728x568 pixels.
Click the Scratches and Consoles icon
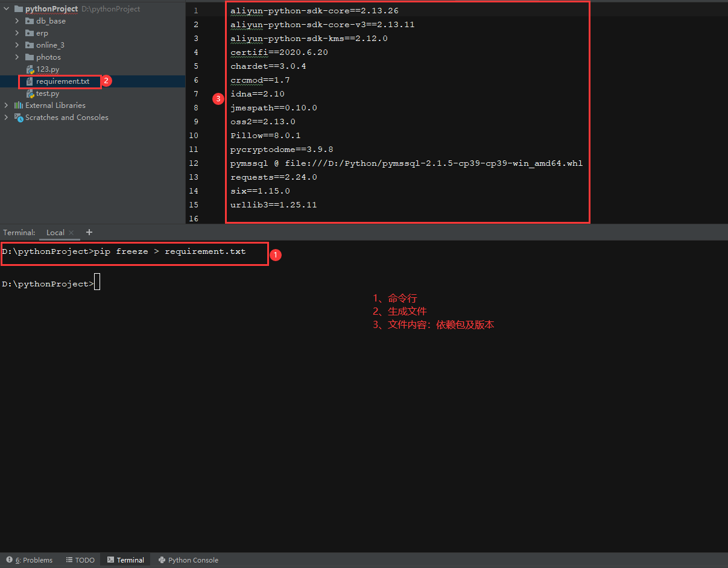click(19, 118)
